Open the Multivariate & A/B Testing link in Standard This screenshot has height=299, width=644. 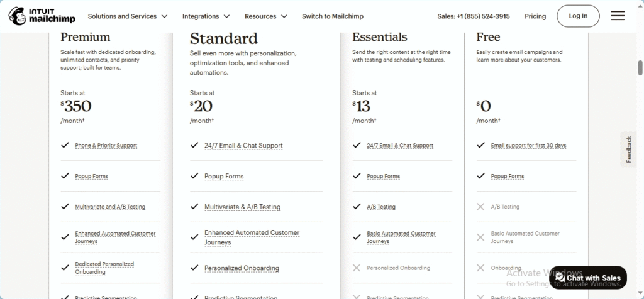pos(242,207)
